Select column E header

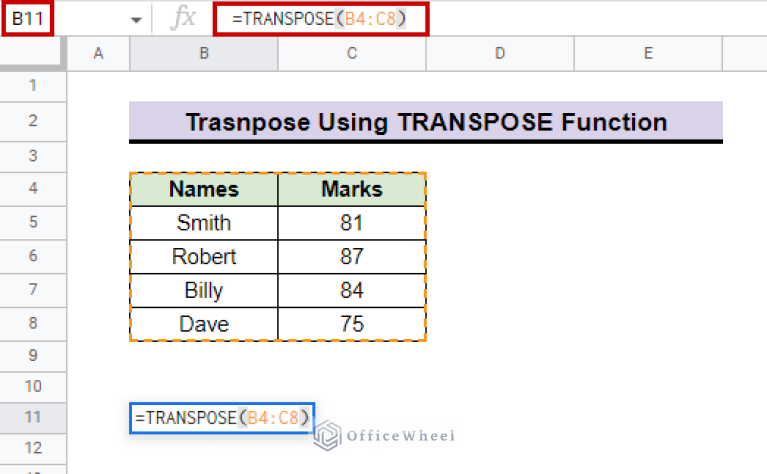648,53
